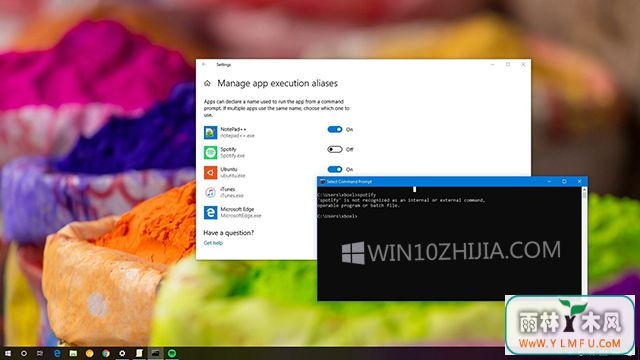Maximize the Command Prompt window

tap(564, 181)
